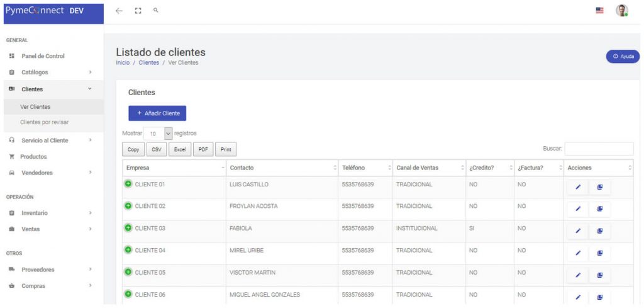
Task: Click the copy icon for CLIENTE 03
Action: tap(599, 231)
